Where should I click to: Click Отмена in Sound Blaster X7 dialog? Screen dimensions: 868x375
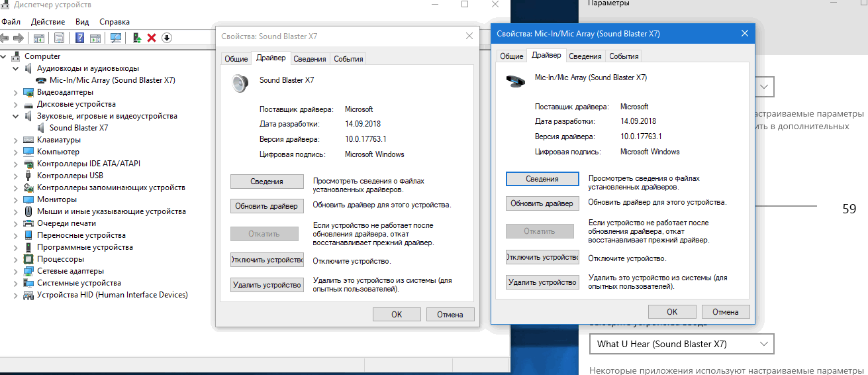(x=450, y=314)
